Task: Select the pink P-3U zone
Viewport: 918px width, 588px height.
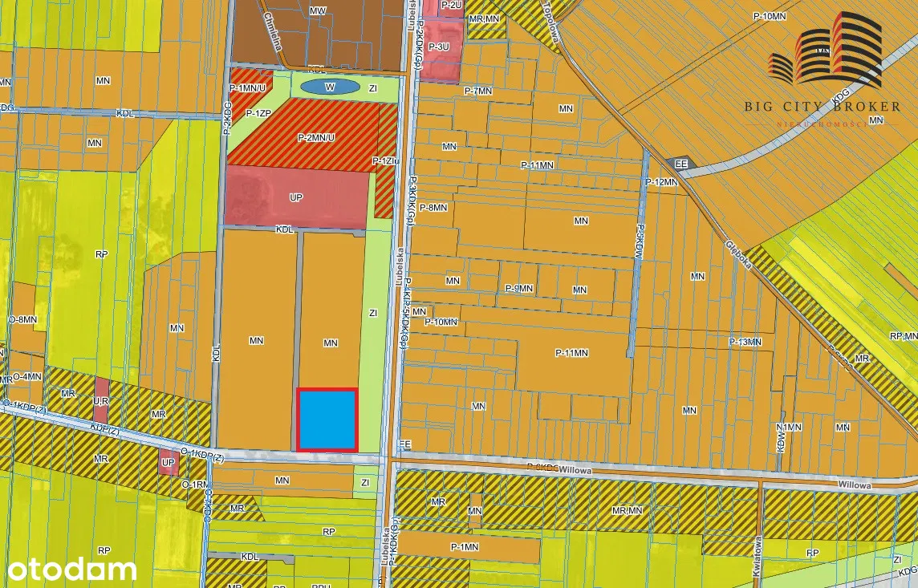Action: tap(440, 50)
